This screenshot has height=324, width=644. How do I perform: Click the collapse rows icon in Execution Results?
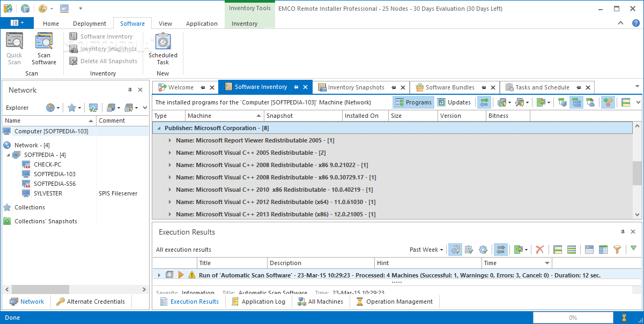(x=572, y=250)
